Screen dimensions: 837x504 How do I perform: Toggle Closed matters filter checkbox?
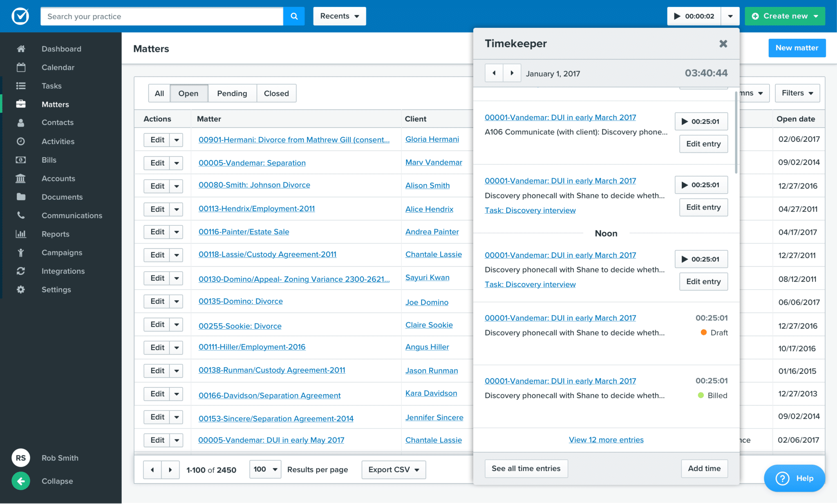276,93
